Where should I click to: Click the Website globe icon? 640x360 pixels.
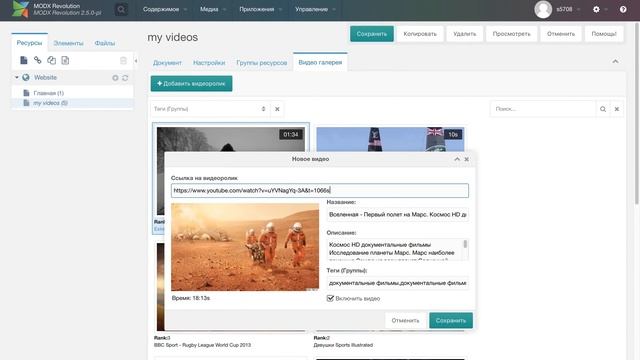coord(26,78)
